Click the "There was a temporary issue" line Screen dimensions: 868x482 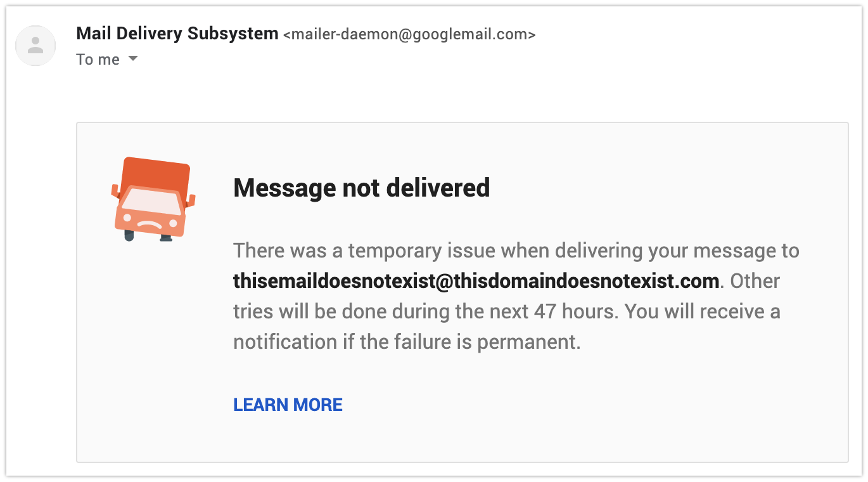coord(380,251)
